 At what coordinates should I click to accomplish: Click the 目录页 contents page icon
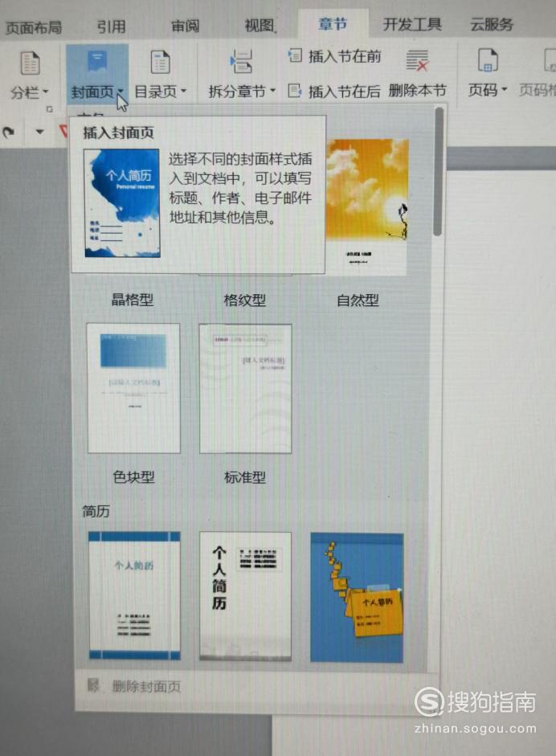coord(160,62)
